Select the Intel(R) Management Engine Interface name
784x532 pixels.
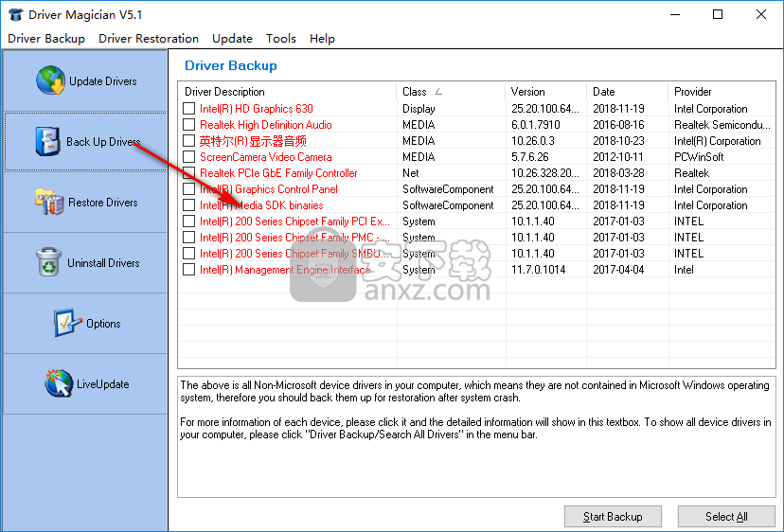(285, 270)
